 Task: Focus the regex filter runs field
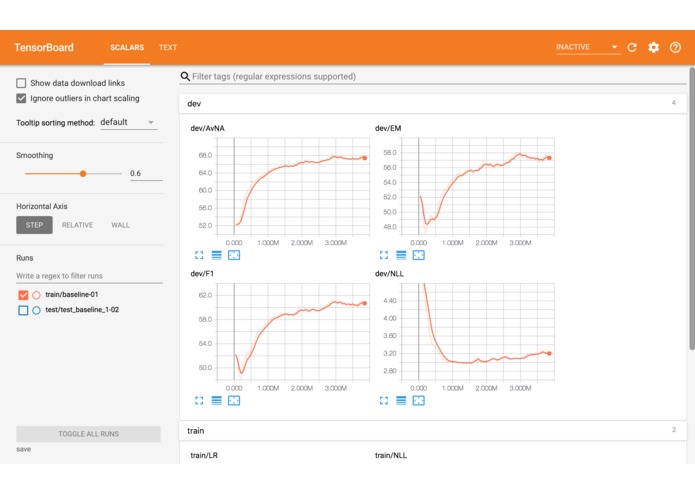coord(89,276)
